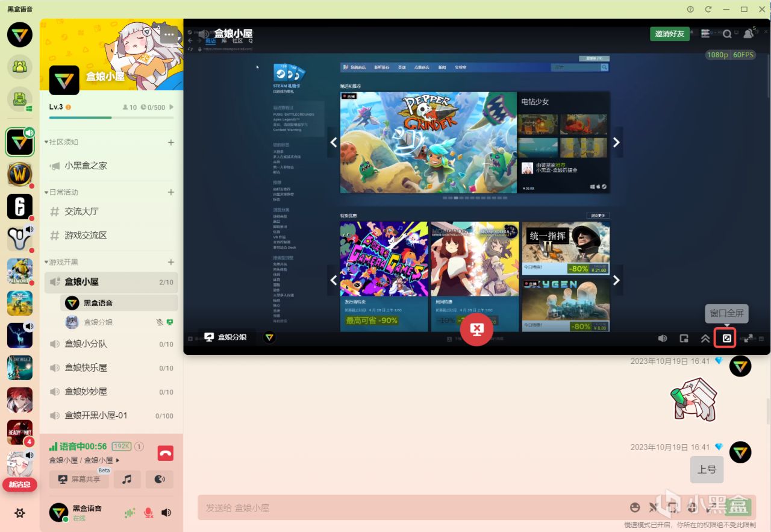
Task: Open the music note button
Action: 126,480
